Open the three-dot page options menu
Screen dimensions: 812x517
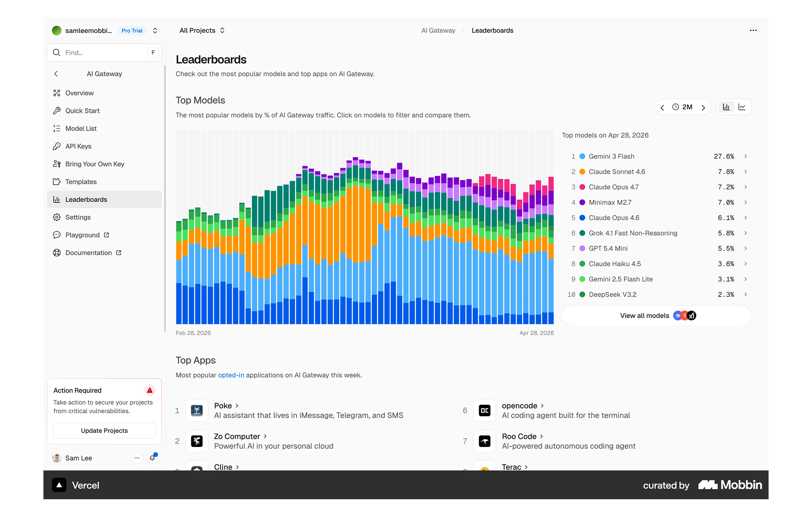pos(753,30)
